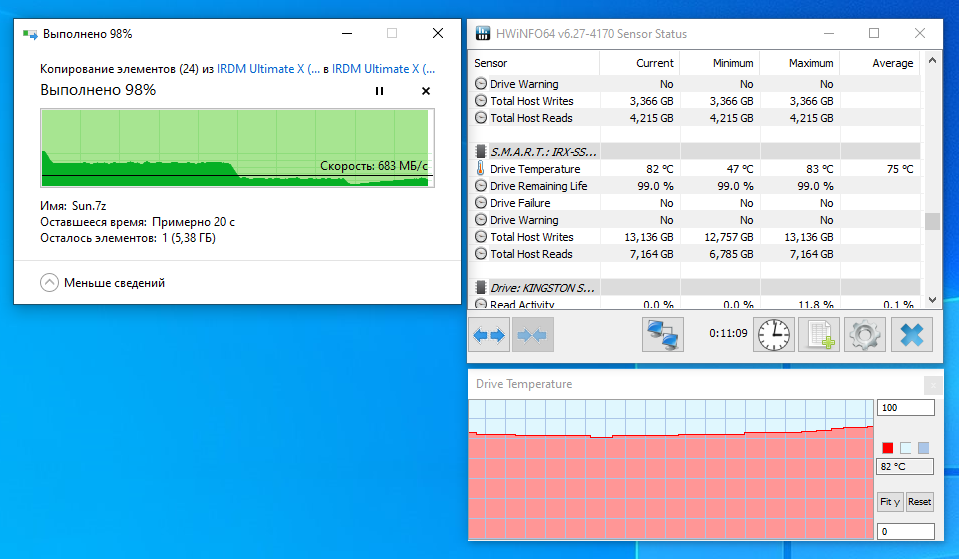Click the file name Sun.7z text
959x559 pixels.
(x=89, y=206)
